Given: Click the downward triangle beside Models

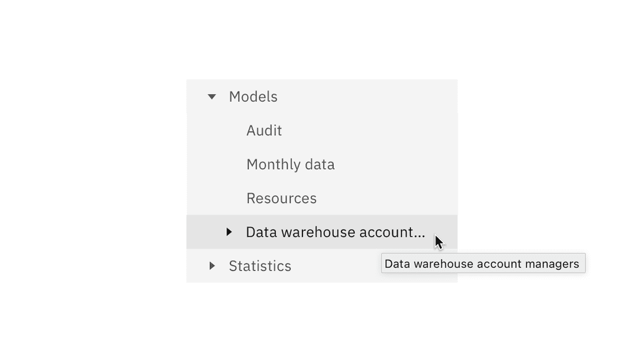Looking at the screenshot, I should tap(212, 97).
